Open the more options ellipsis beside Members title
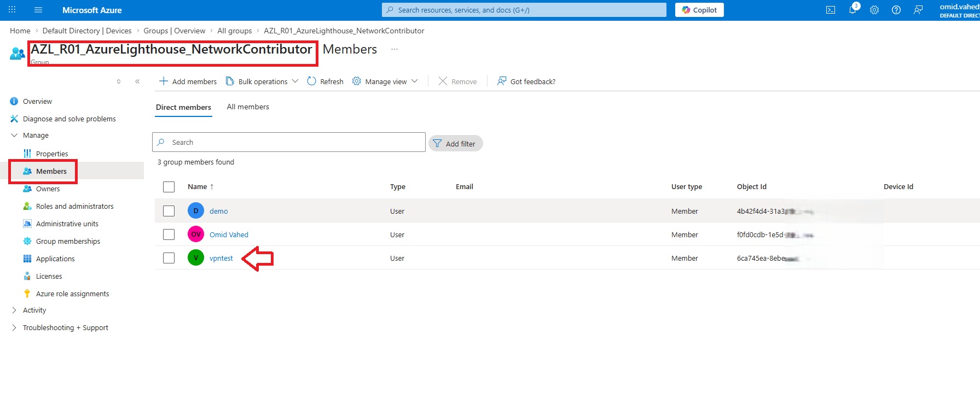The width and height of the screenshot is (980, 399). (394, 49)
